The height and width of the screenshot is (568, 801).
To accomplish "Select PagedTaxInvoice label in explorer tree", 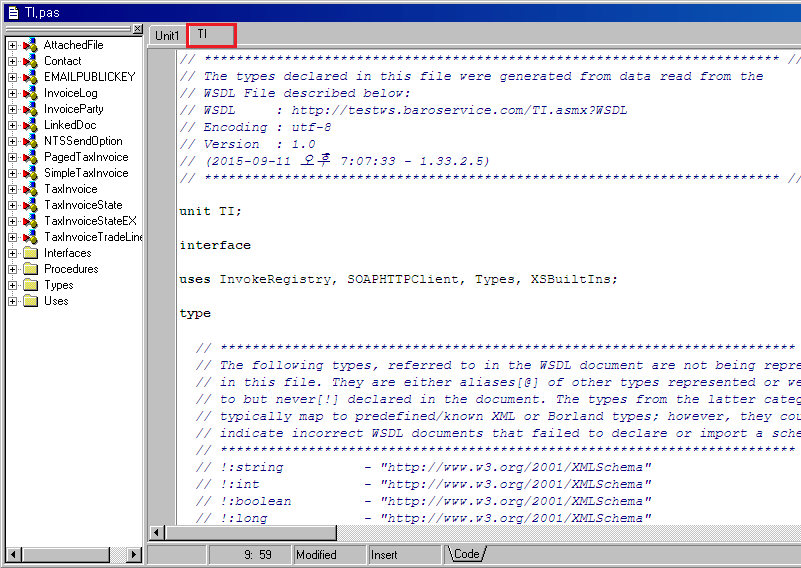I will (86, 157).
